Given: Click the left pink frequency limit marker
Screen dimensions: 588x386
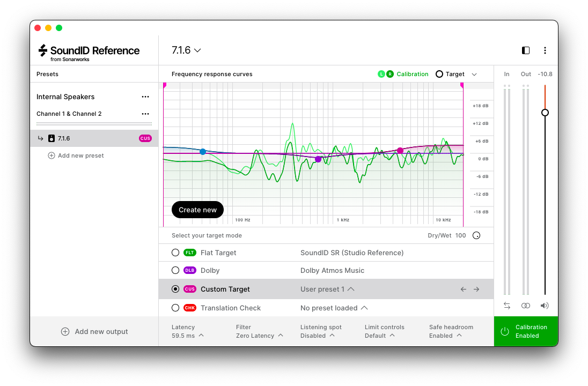Looking at the screenshot, I should (x=165, y=86).
